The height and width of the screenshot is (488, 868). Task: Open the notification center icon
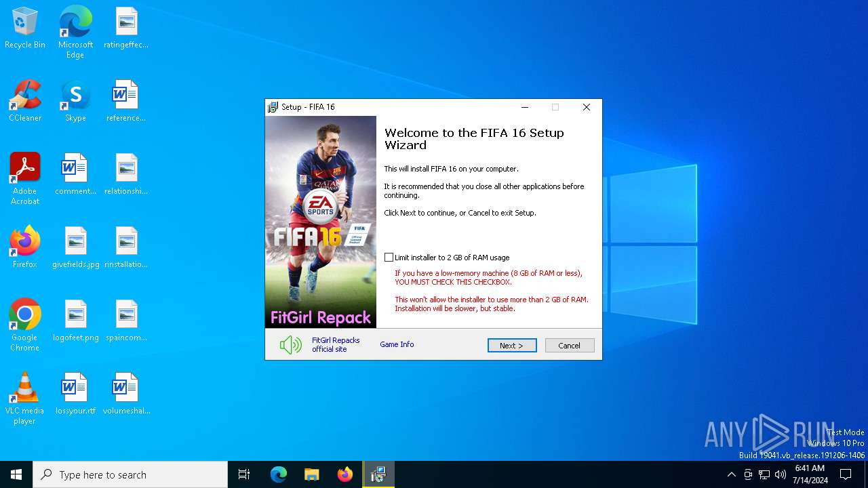pyautogui.click(x=846, y=474)
